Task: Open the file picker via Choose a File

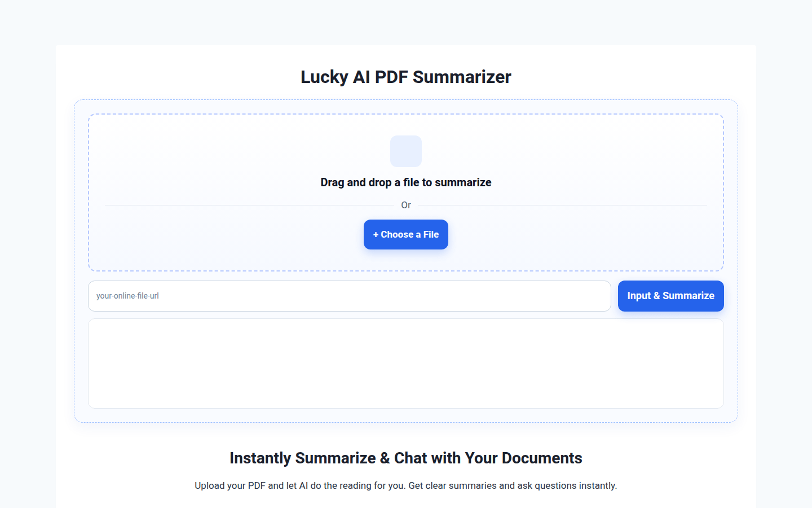Action: point(406,234)
